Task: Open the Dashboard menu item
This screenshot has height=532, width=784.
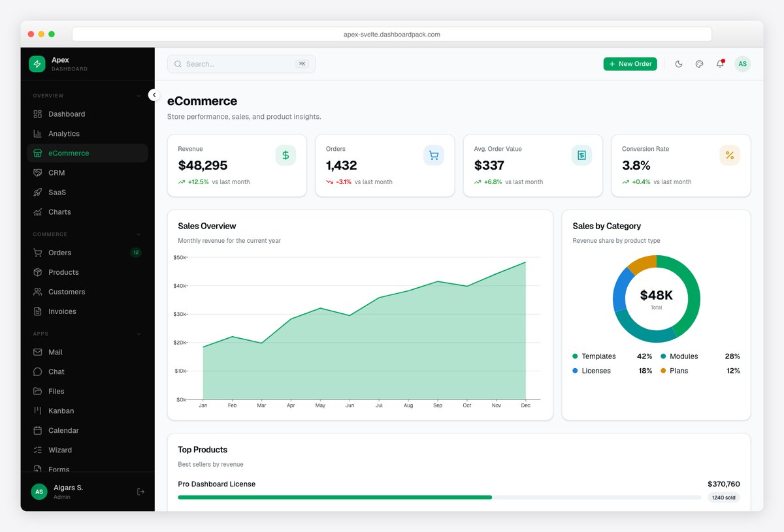Action: 88,114
